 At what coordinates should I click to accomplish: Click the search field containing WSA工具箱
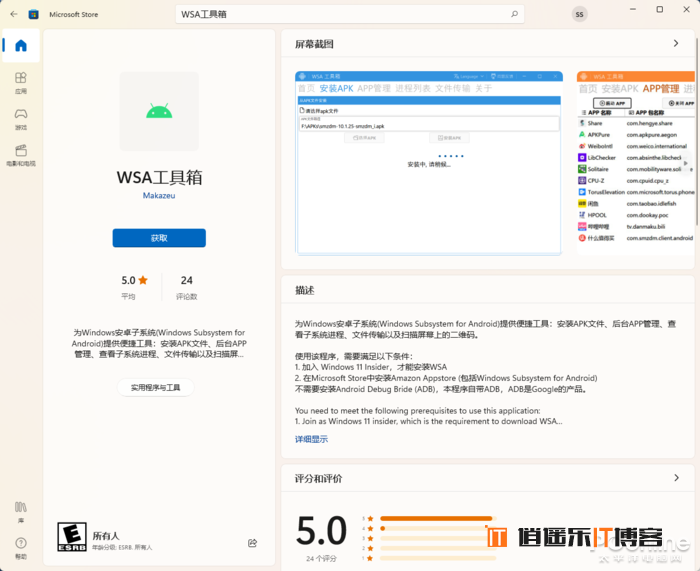(350, 14)
